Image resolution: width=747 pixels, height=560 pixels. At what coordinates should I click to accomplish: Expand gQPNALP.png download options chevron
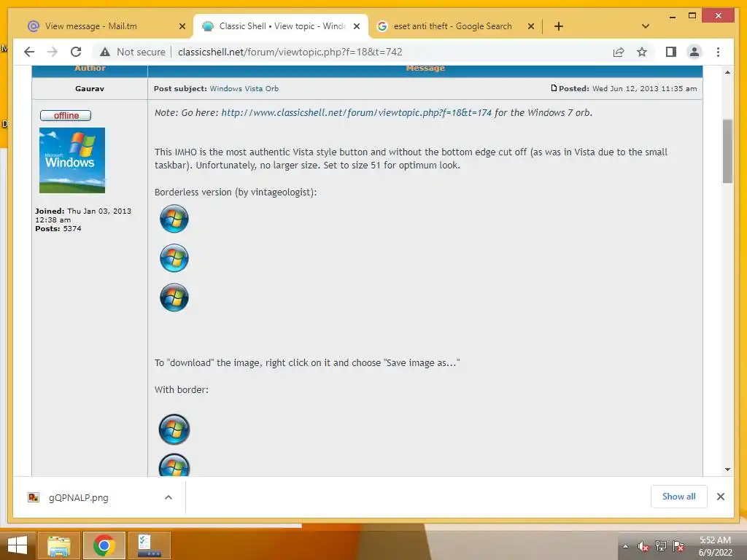169,497
